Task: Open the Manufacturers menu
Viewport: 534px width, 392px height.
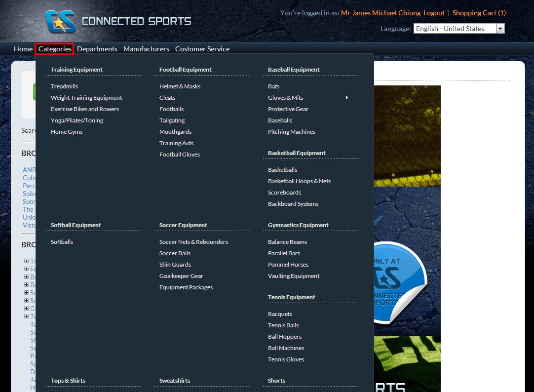Action: click(x=146, y=49)
